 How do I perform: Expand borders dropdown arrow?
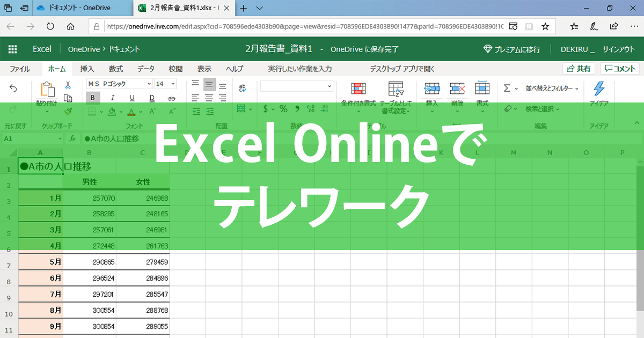coord(101,111)
